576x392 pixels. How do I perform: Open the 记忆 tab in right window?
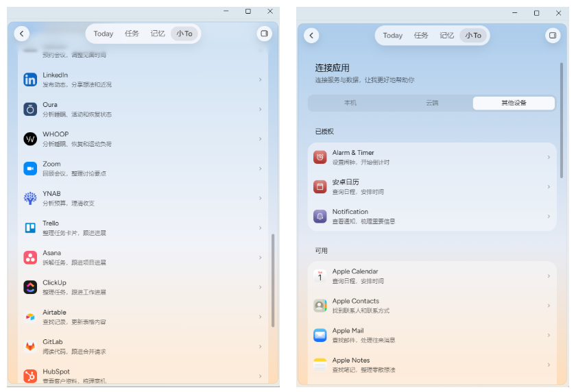coord(446,36)
